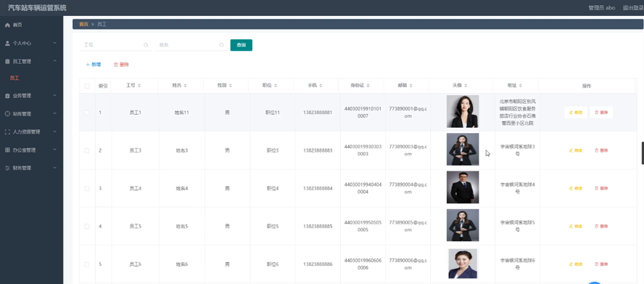This screenshot has height=284, width=644.
Task: Sort table by 身份证 column arrows
Action: [x=368, y=86]
